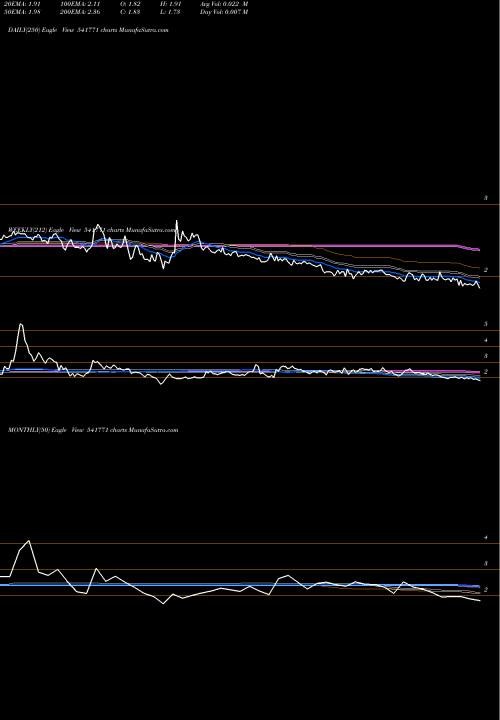Image resolution: width=500 pixels, height=720 pixels.
Task: Click the Avg Vol: 0.022 M label
Action: coord(224,3)
